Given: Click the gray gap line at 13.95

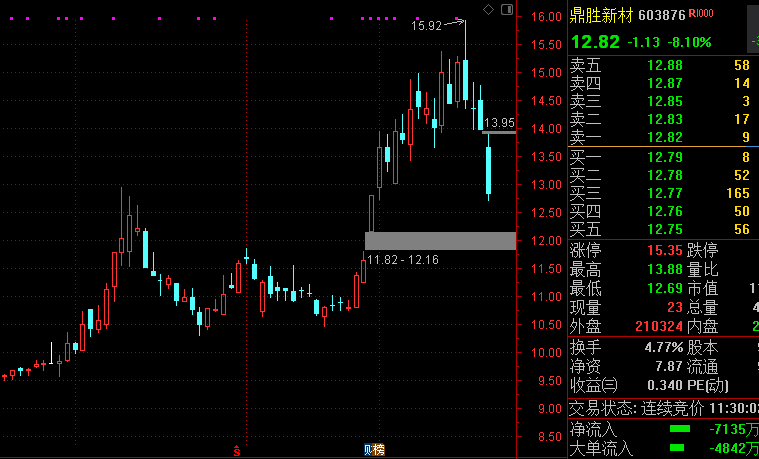Looking at the screenshot, I should tap(499, 132).
